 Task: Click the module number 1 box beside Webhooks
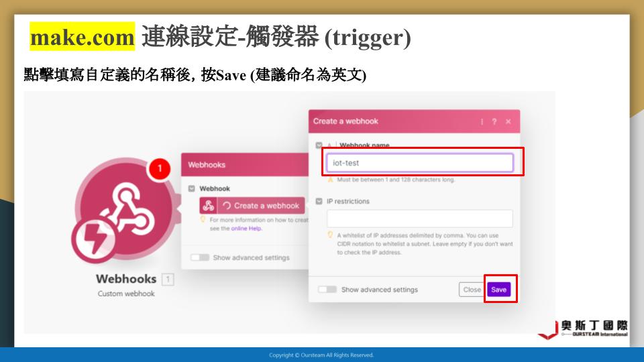168,279
